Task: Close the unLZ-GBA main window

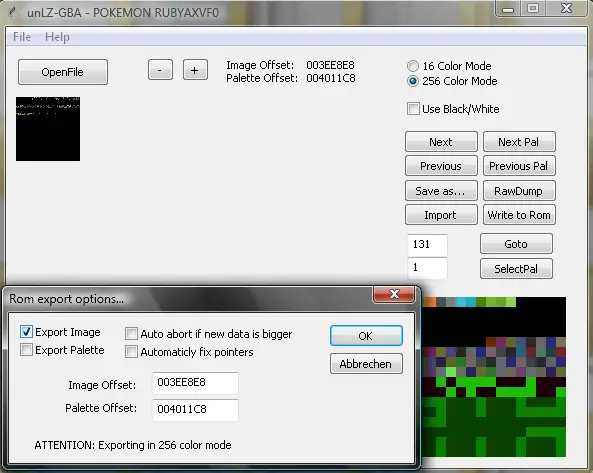Action: coord(566,8)
